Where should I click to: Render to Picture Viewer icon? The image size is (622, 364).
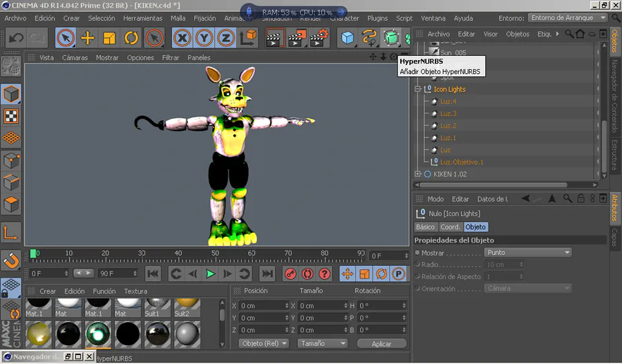(296, 38)
